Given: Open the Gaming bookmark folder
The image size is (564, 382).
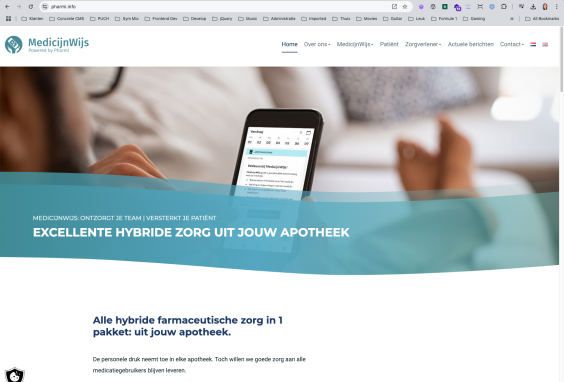Looking at the screenshot, I should [x=474, y=18].
